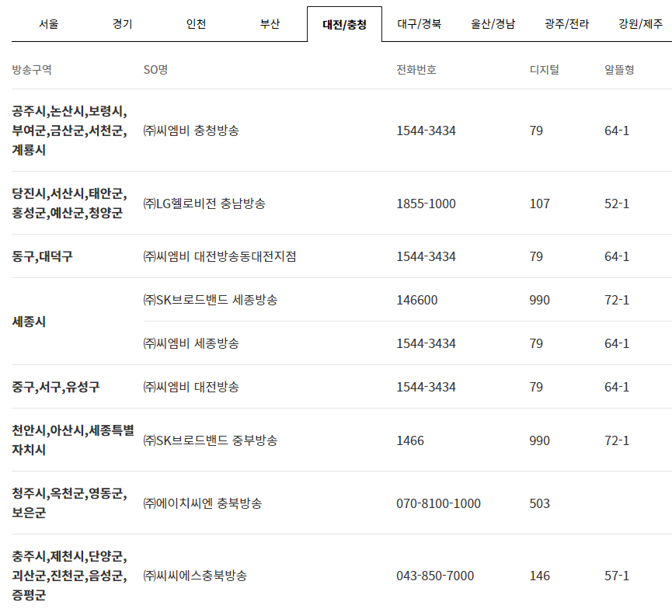The image size is (672, 616).
Task: Switch to the 울산/경남 tab
Action: [x=493, y=24]
